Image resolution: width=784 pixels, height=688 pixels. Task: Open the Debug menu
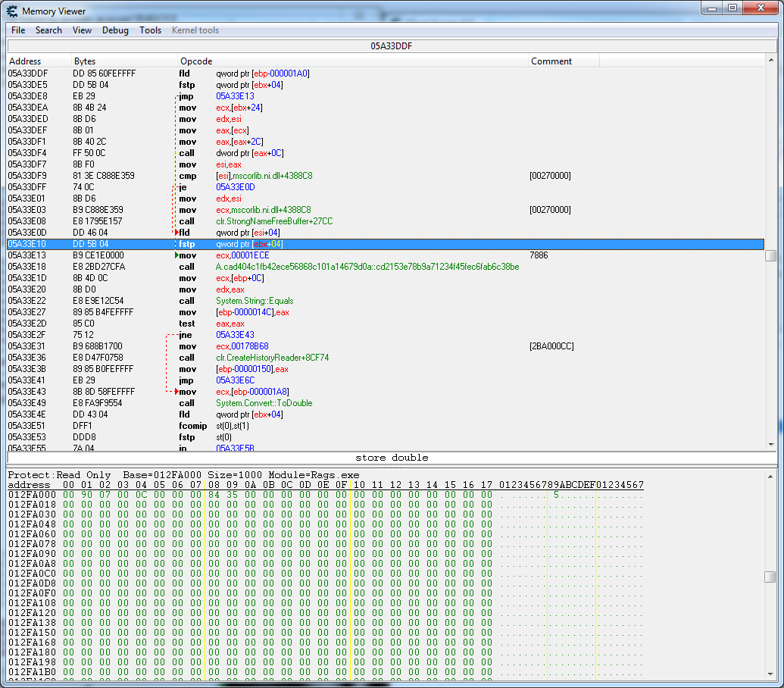tap(115, 30)
